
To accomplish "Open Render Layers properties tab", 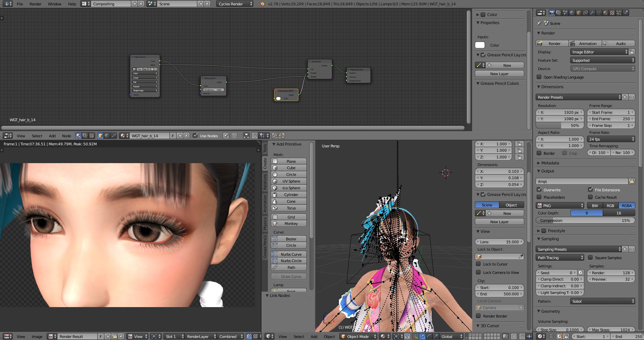I will (x=558, y=13).
